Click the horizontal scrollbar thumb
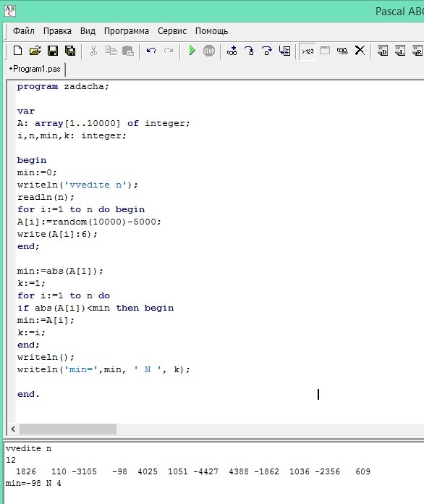Viewport: 424px width, 504px height. pos(68,429)
